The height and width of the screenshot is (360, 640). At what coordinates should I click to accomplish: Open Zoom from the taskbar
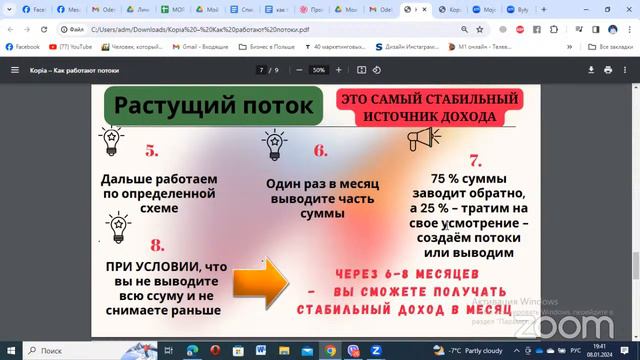pyautogui.click(x=376, y=351)
